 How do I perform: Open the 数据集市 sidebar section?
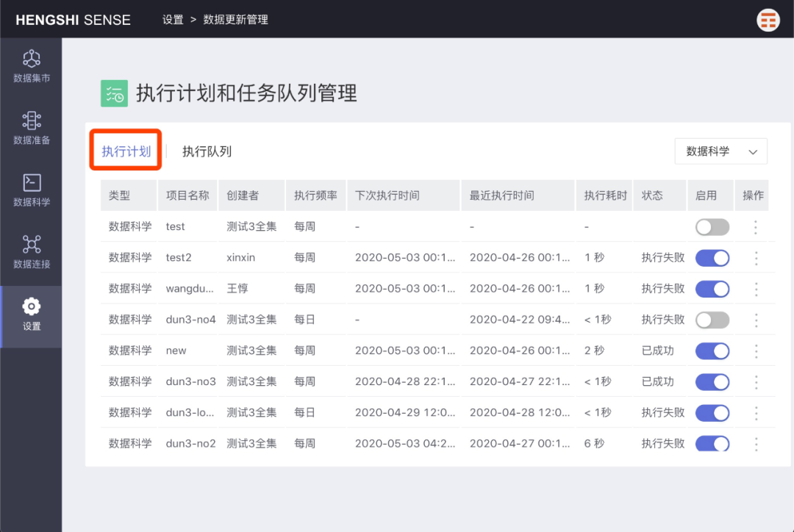pos(31,65)
